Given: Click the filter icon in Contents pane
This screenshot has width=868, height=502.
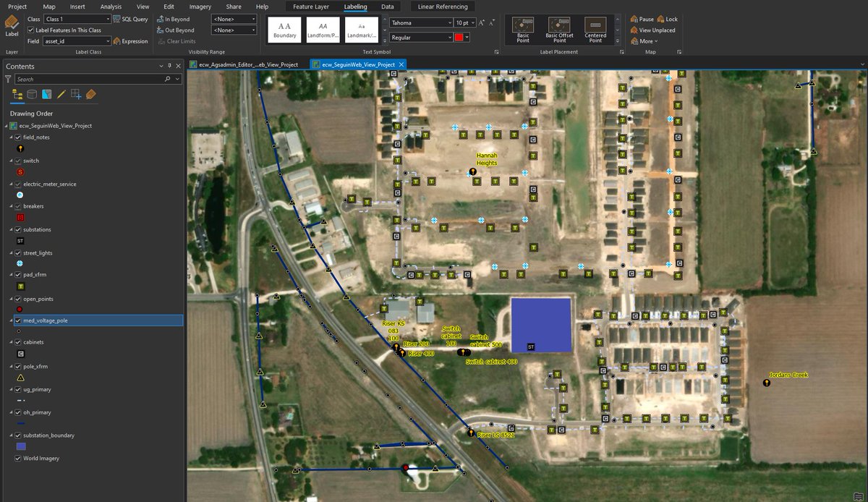Looking at the screenshot, I should [9, 79].
